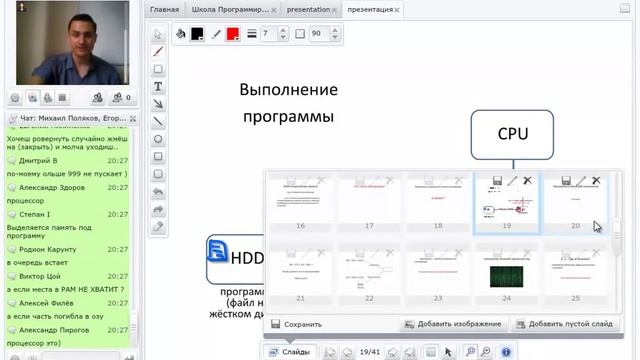Select the pointer selection tool
The image size is (640, 360).
[158, 34]
